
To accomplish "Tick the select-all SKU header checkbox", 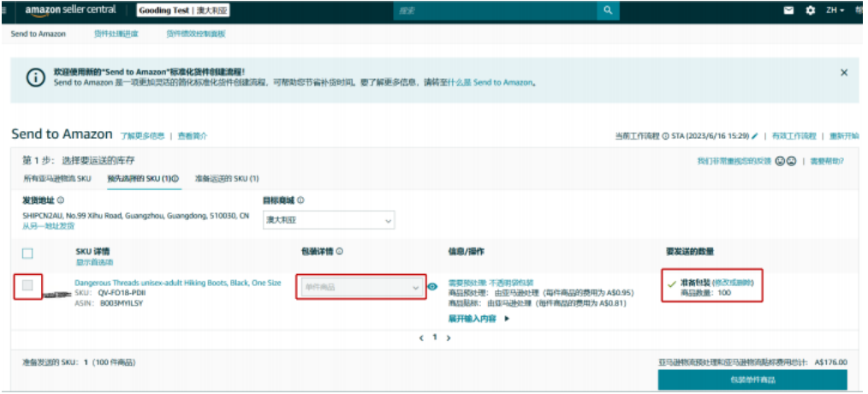I will pos(27,254).
